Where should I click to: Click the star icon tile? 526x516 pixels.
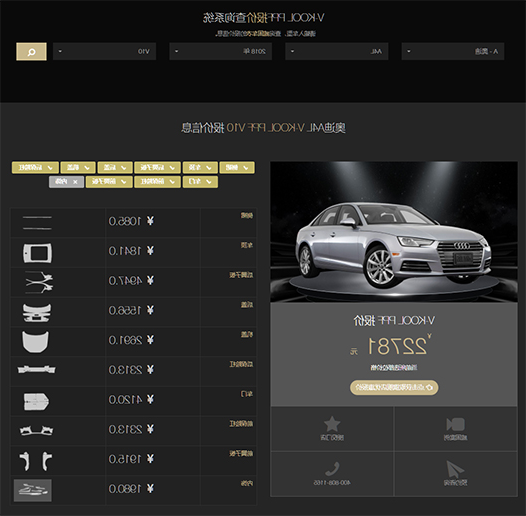pyautogui.click(x=332, y=428)
